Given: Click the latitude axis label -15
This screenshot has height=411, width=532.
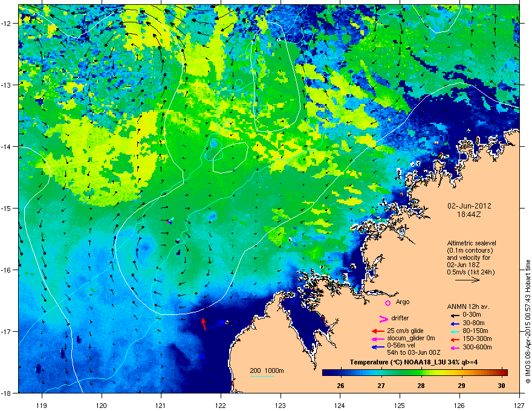Looking at the screenshot, I should click(x=7, y=208).
